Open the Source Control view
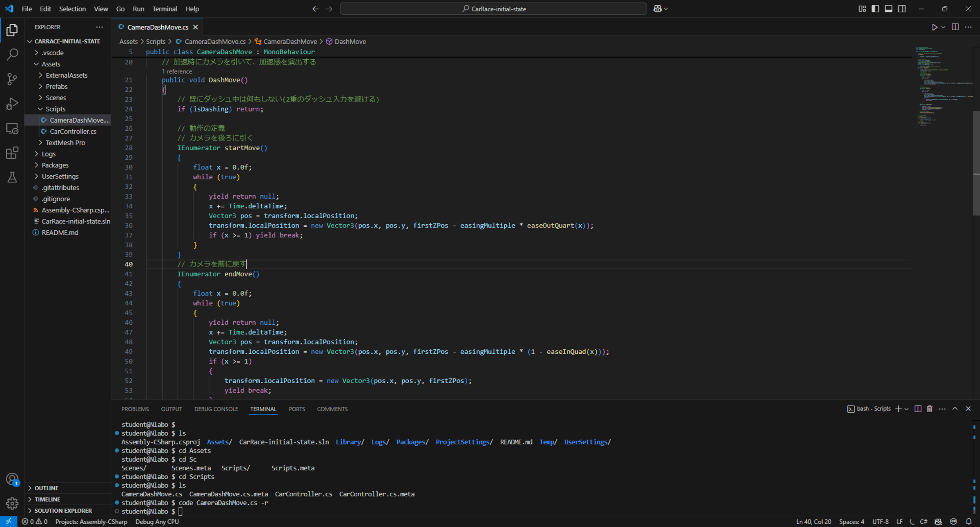 point(12,79)
